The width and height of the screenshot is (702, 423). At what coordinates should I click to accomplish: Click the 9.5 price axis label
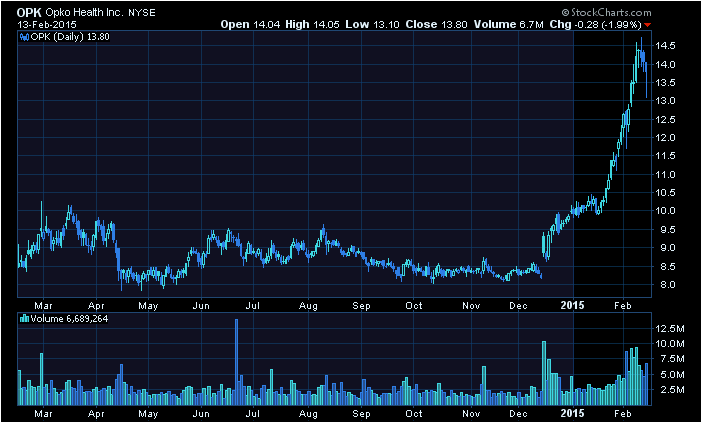[x=667, y=230]
